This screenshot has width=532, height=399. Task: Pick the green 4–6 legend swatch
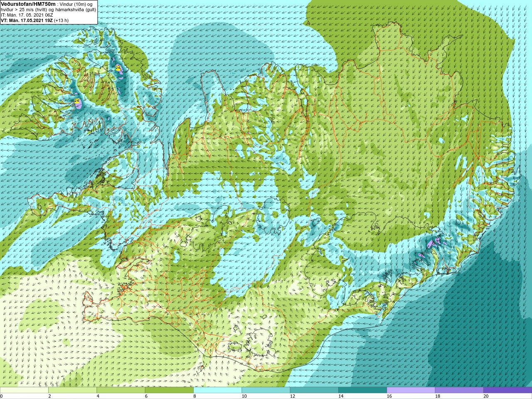(x=121, y=390)
